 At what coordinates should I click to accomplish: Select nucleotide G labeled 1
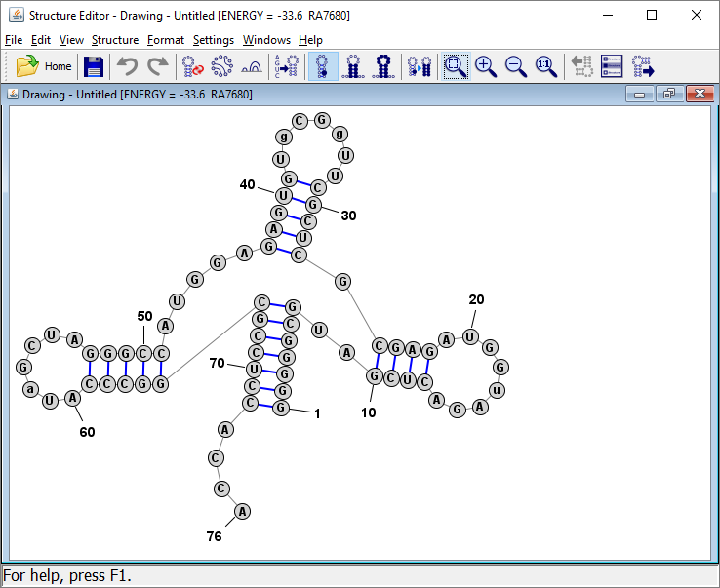click(281, 408)
